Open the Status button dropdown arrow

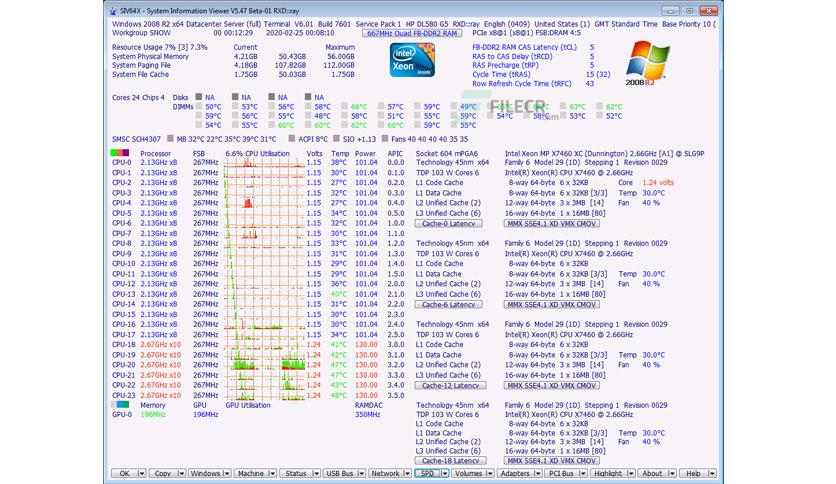pos(316,473)
